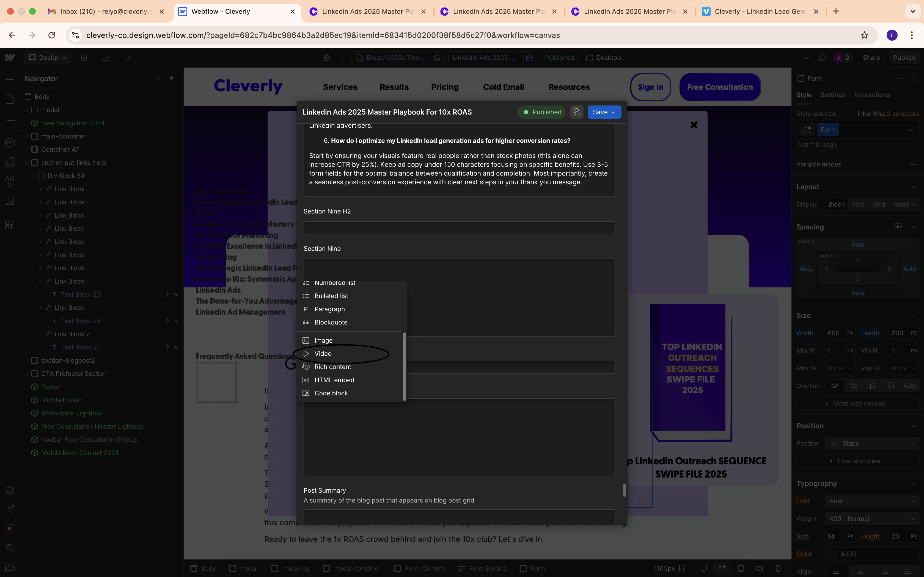Image resolution: width=924 pixels, height=577 pixels.
Task: Choose Video from insert menu
Action: [323, 354]
